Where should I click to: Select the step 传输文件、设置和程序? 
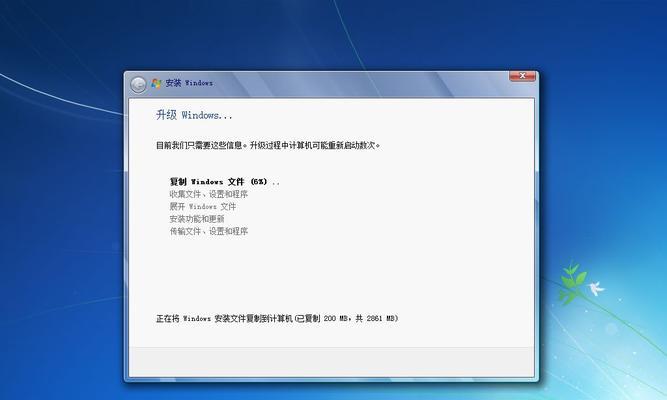208,231
